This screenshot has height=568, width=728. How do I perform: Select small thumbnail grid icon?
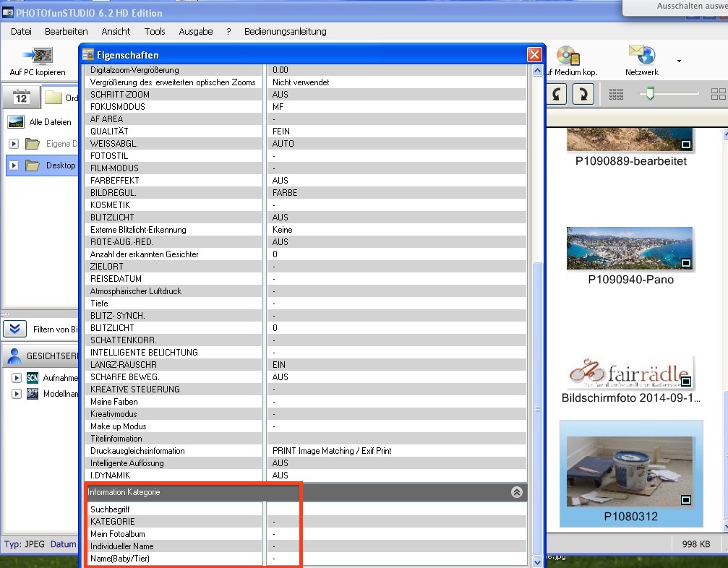[x=616, y=95]
